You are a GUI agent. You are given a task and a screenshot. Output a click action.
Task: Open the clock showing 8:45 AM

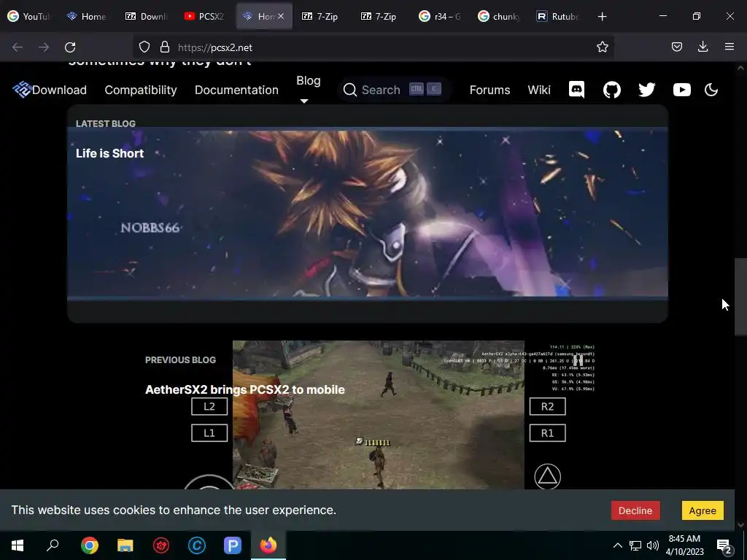pos(684,545)
